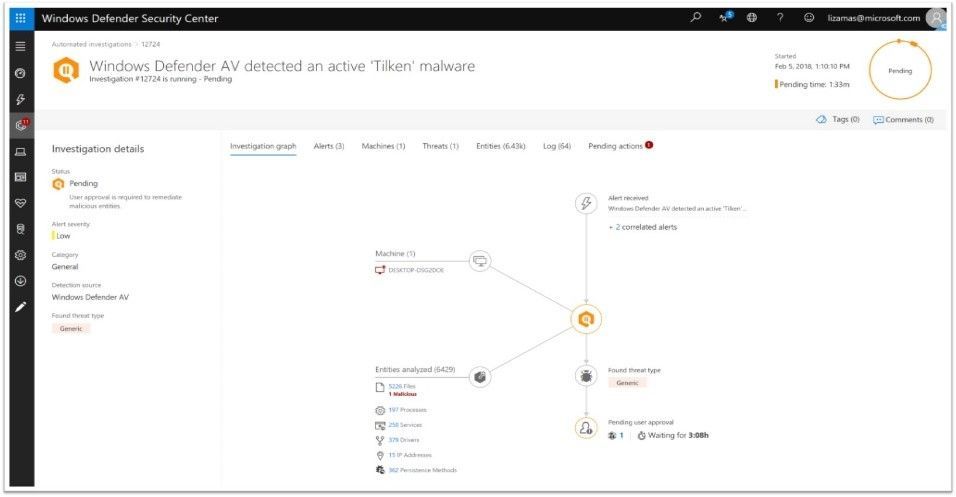The width and height of the screenshot is (956, 497).
Task: Open the 258 Services entity link
Action: tap(405, 425)
